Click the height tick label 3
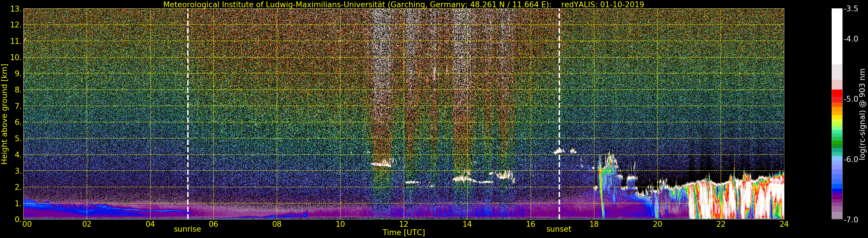This screenshot has height=238, width=868. [x=18, y=171]
